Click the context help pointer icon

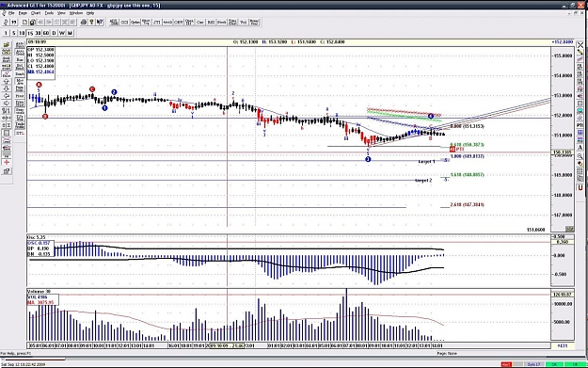tap(100, 23)
